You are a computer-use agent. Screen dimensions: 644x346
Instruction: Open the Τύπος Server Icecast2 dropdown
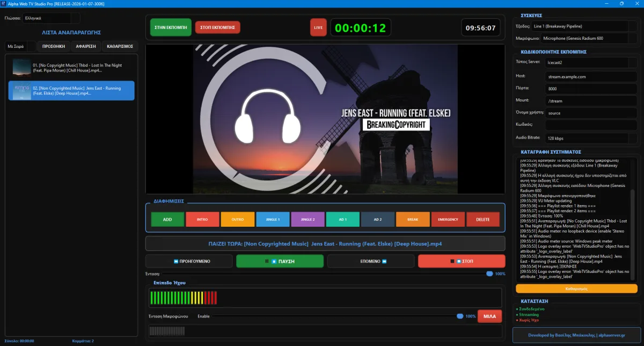pyautogui.click(x=591, y=63)
